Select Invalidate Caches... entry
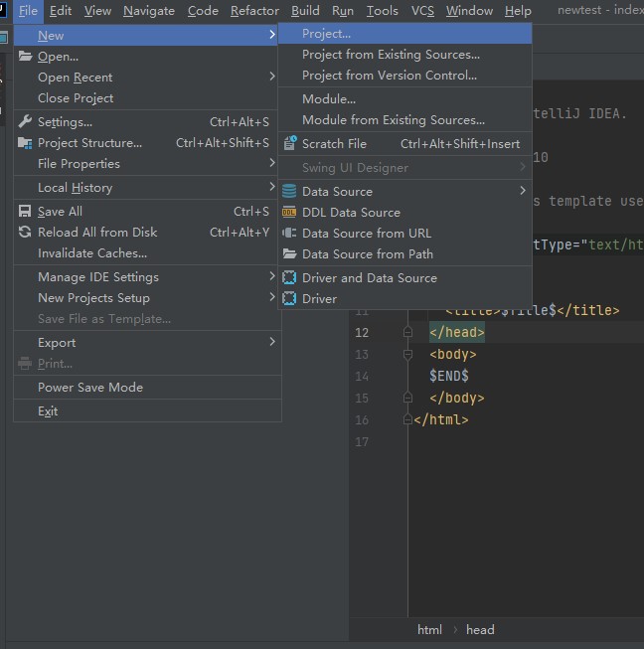The height and width of the screenshot is (649, 644). point(146,252)
